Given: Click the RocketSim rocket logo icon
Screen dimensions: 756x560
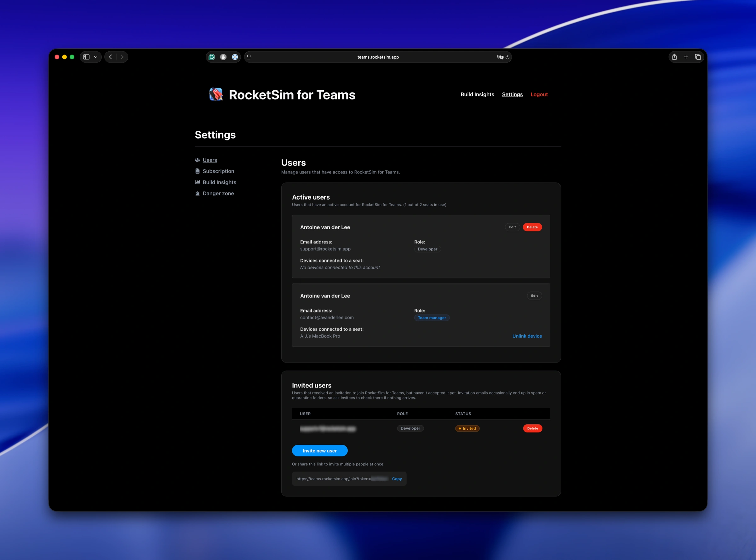Looking at the screenshot, I should (x=215, y=94).
